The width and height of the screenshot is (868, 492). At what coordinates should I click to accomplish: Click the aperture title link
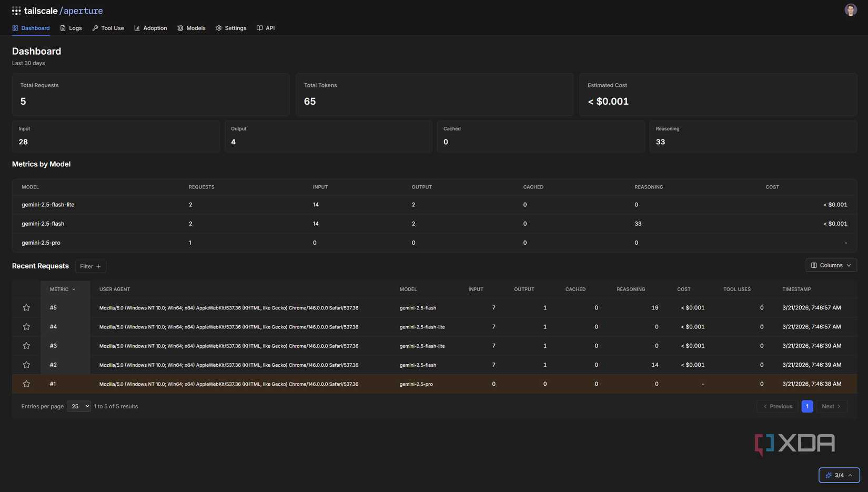click(83, 11)
